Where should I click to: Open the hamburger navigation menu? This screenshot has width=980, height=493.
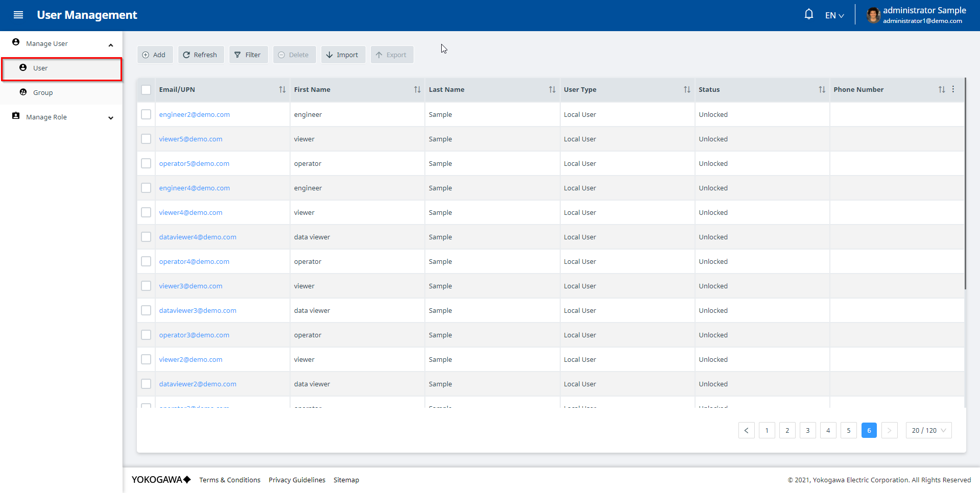click(x=18, y=15)
